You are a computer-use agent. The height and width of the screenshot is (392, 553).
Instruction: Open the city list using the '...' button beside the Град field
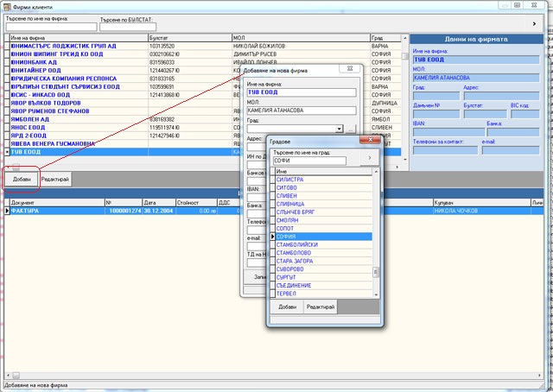pyautogui.click(x=350, y=129)
